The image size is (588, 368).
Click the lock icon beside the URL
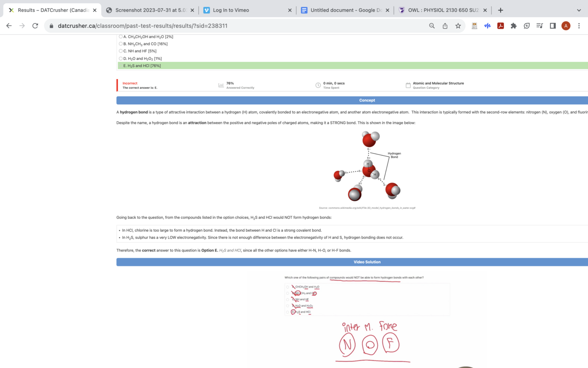tap(52, 26)
